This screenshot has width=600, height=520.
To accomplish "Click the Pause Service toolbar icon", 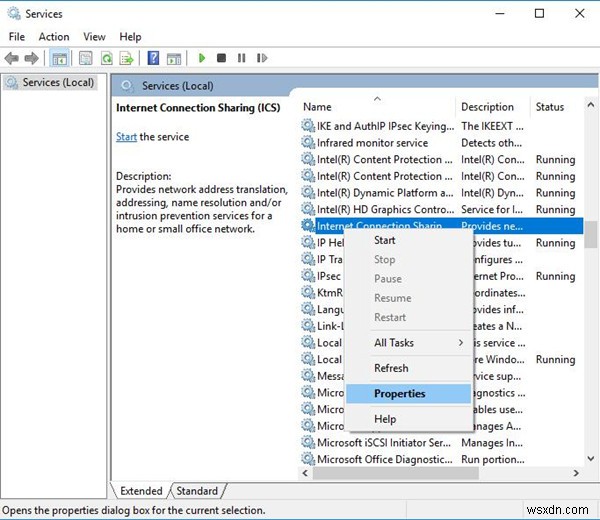I will pyautogui.click(x=242, y=59).
